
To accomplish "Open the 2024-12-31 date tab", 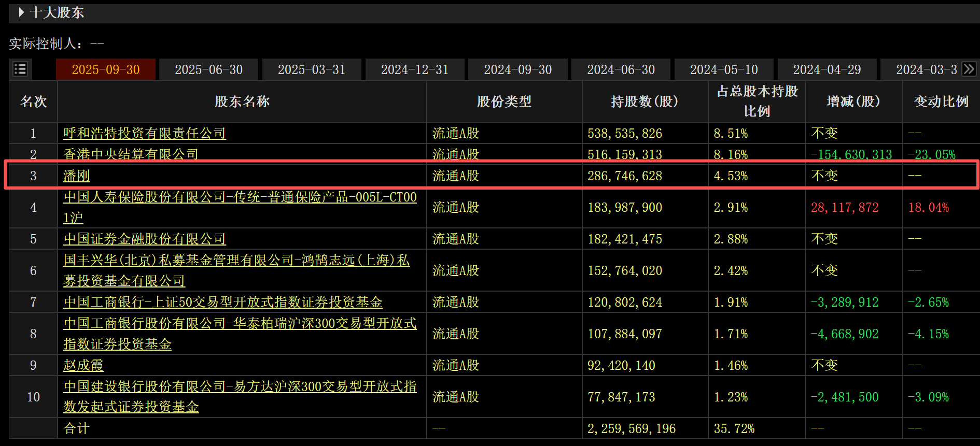I will click(x=415, y=69).
